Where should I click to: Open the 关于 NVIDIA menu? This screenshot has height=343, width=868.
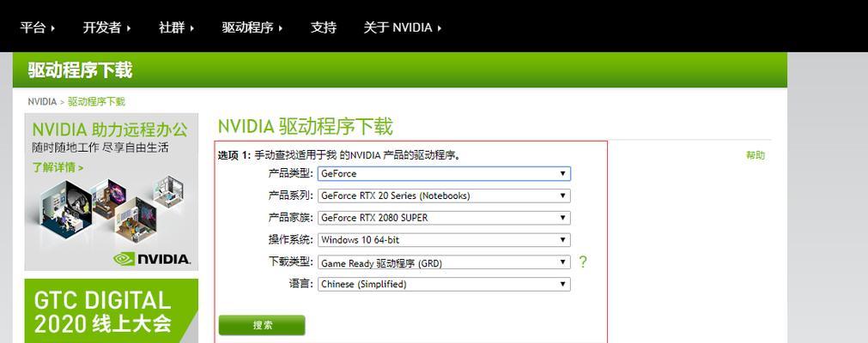click(x=403, y=27)
